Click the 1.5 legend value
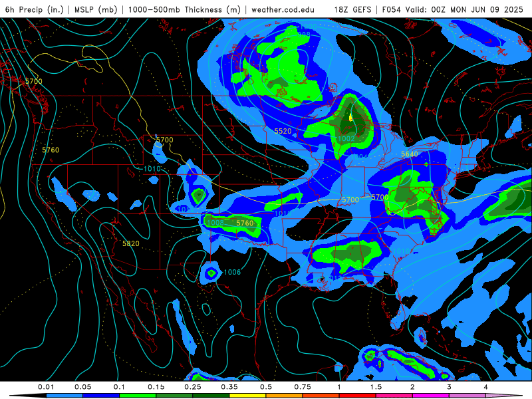Viewport: 532px width, 399px height. click(376, 387)
